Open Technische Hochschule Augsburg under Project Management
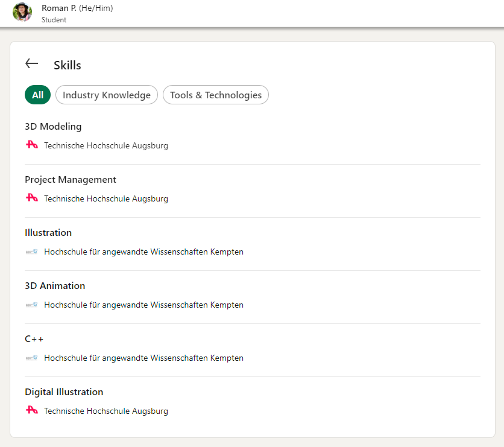504x447 pixels. tap(106, 198)
